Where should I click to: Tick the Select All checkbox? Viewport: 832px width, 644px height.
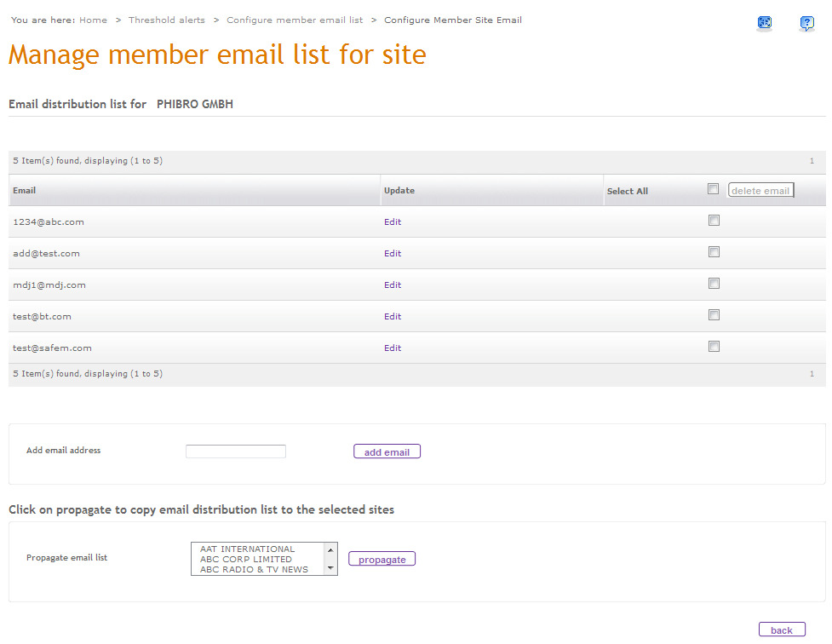pyautogui.click(x=713, y=189)
